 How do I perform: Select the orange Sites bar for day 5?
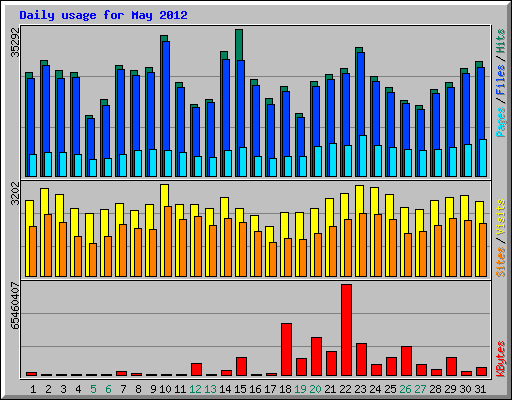93,260
